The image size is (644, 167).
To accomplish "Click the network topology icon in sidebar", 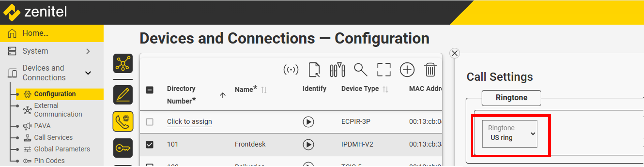I will tap(123, 64).
